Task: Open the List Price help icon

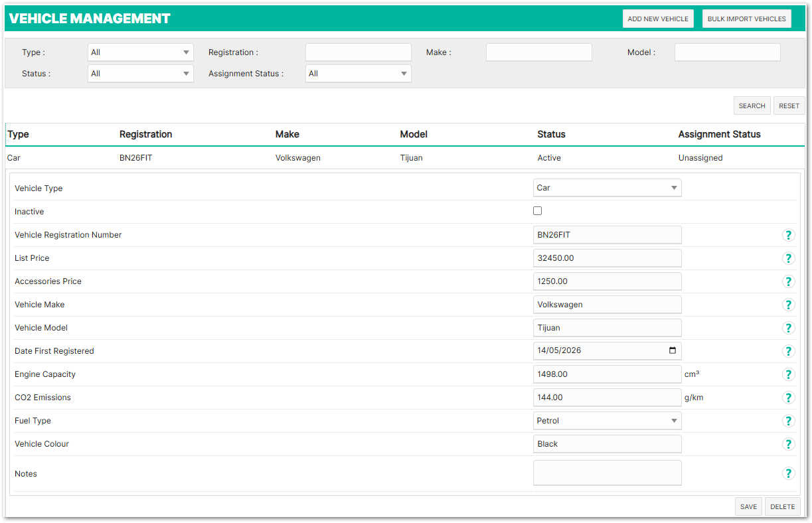Action: pyautogui.click(x=788, y=258)
